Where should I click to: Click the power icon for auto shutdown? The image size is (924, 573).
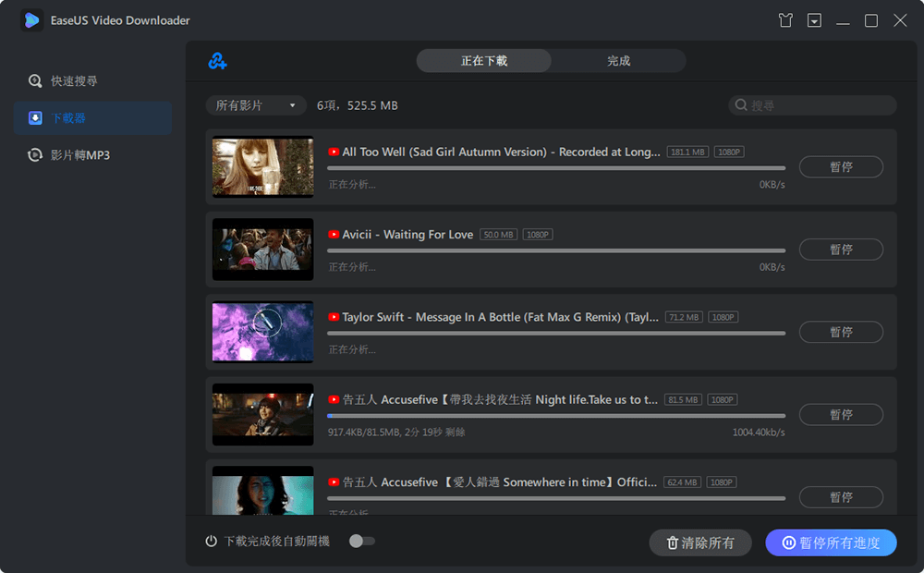pyautogui.click(x=211, y=542)
